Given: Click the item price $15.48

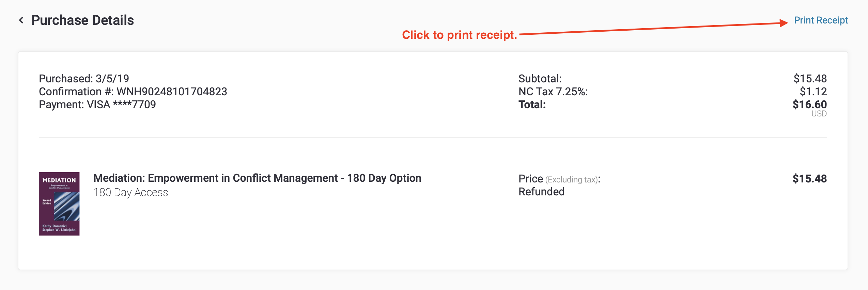Looking at the screenshot, I should point(809,179).
